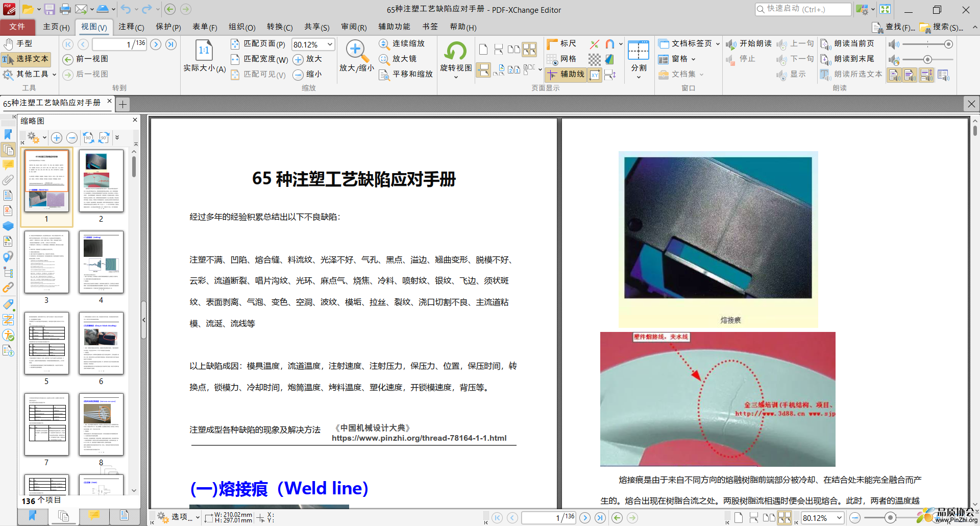Click the Zoom Out (缩小) minus icon
This screenshot has height=526, width=980.
(299, 75)
